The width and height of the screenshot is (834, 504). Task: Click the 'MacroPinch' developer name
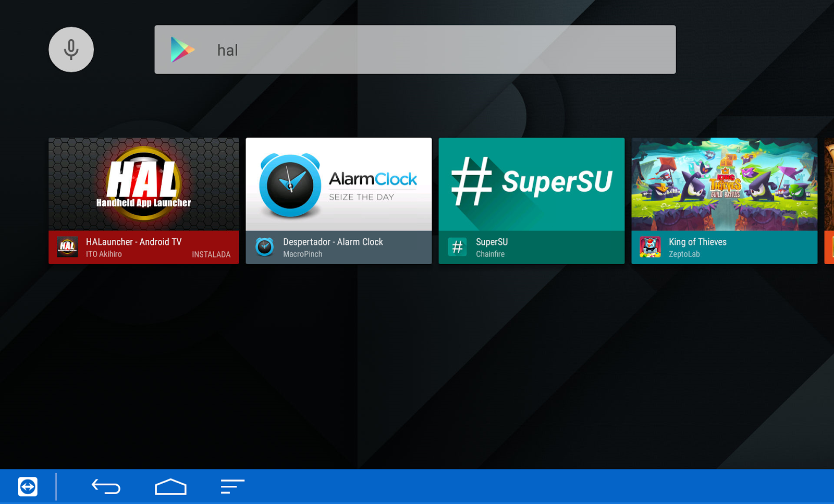[303, 254]
